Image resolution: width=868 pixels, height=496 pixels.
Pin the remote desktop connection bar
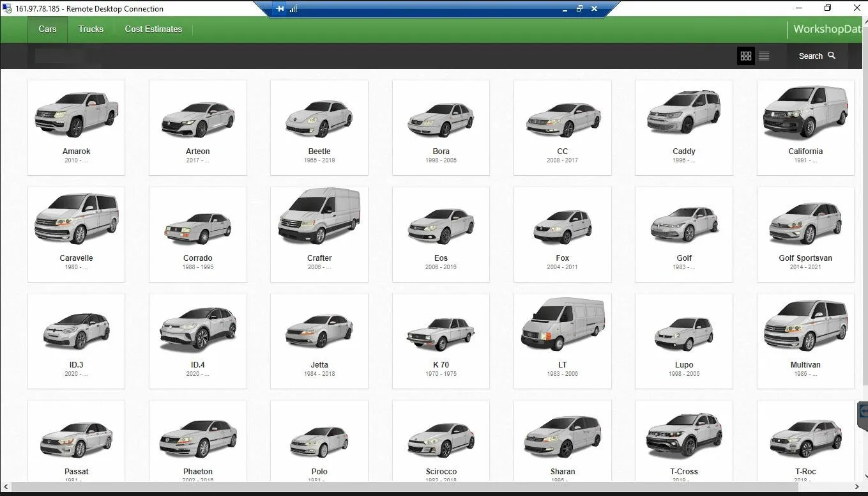pyautogui.click(x=281, y=9)
